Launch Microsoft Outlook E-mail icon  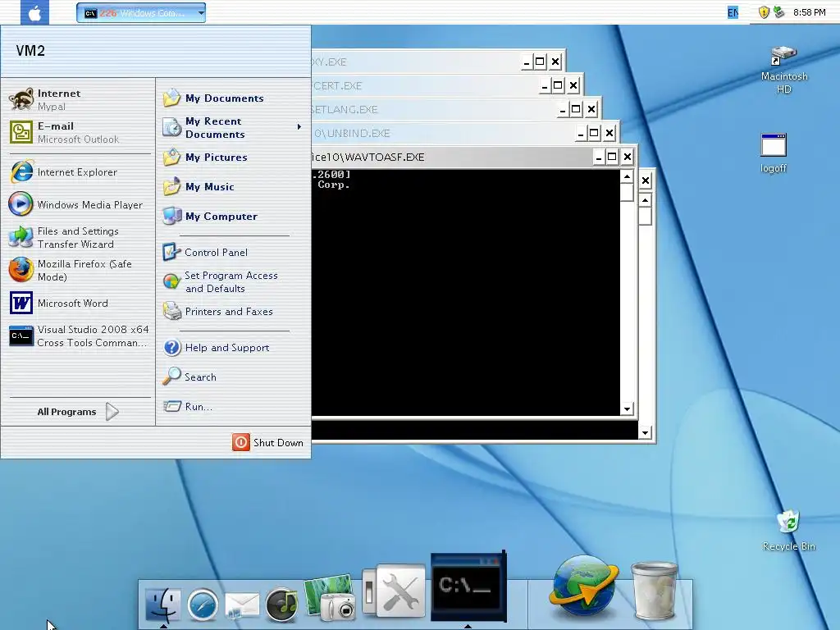click(x=21, y=132)
